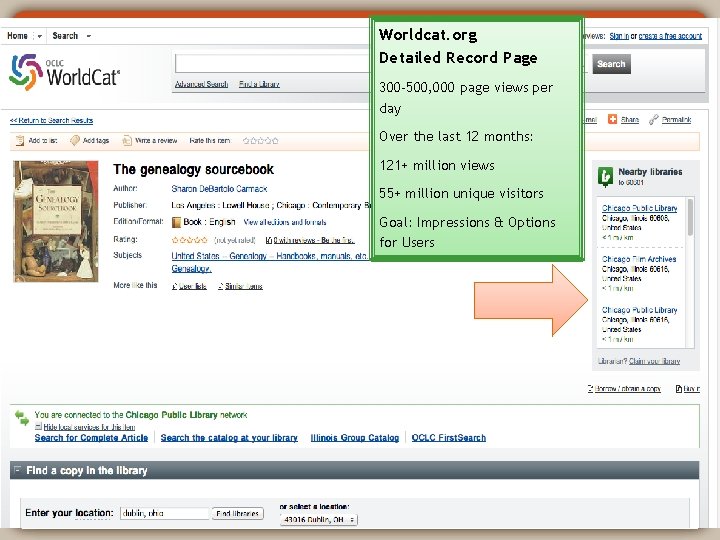Click the red Share plus icon

tap(612, 119)
